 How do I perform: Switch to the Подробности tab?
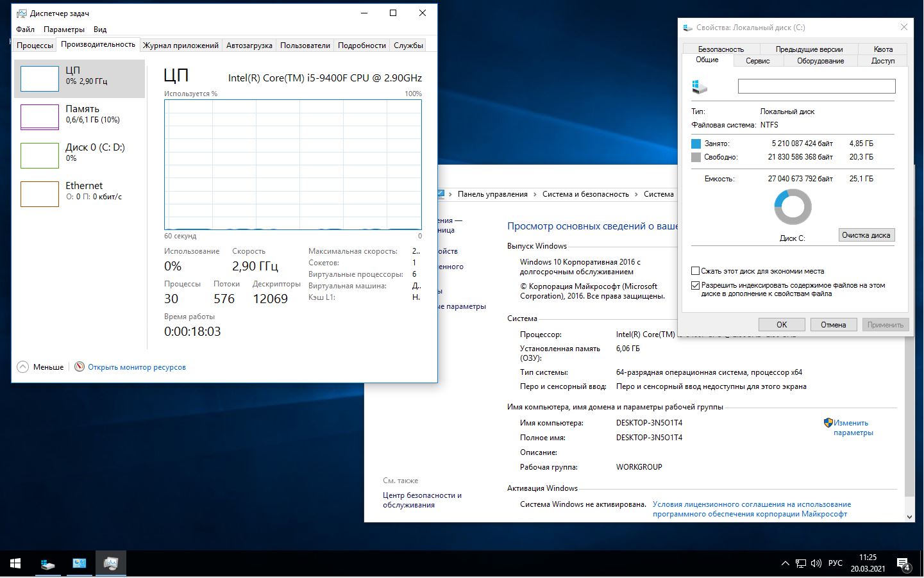[362, 45]
